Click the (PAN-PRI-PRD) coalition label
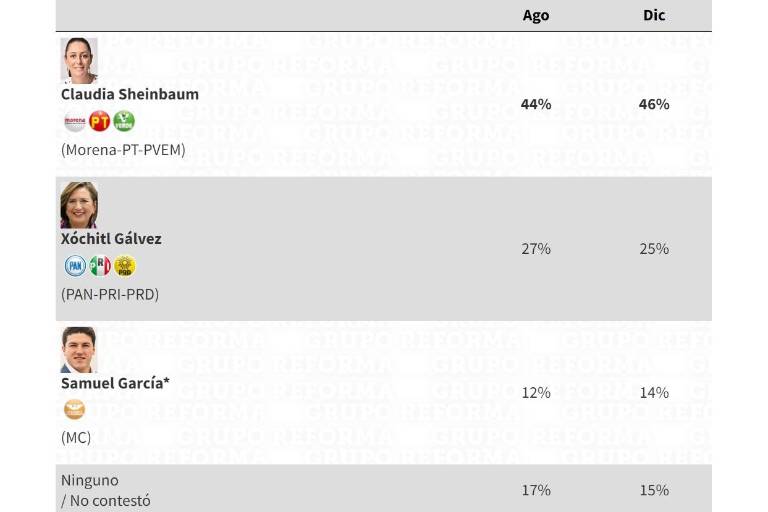 (x=110, y=294)
